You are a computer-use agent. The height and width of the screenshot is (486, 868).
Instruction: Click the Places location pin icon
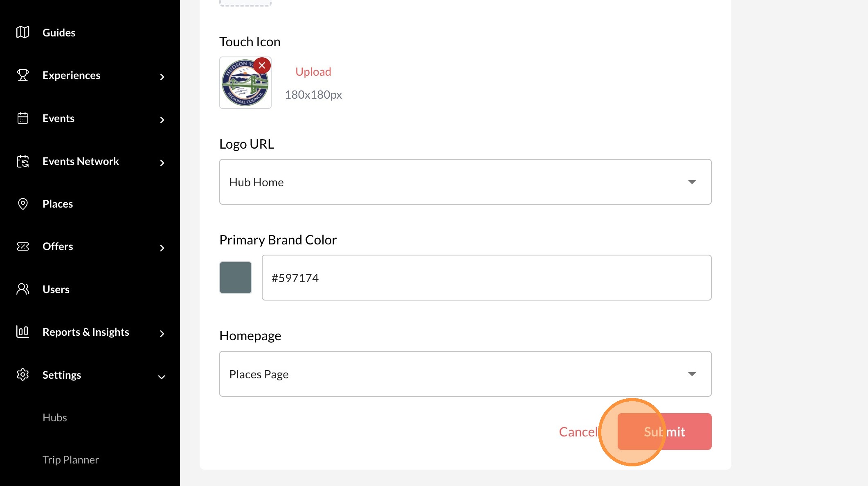click(23, 204)
